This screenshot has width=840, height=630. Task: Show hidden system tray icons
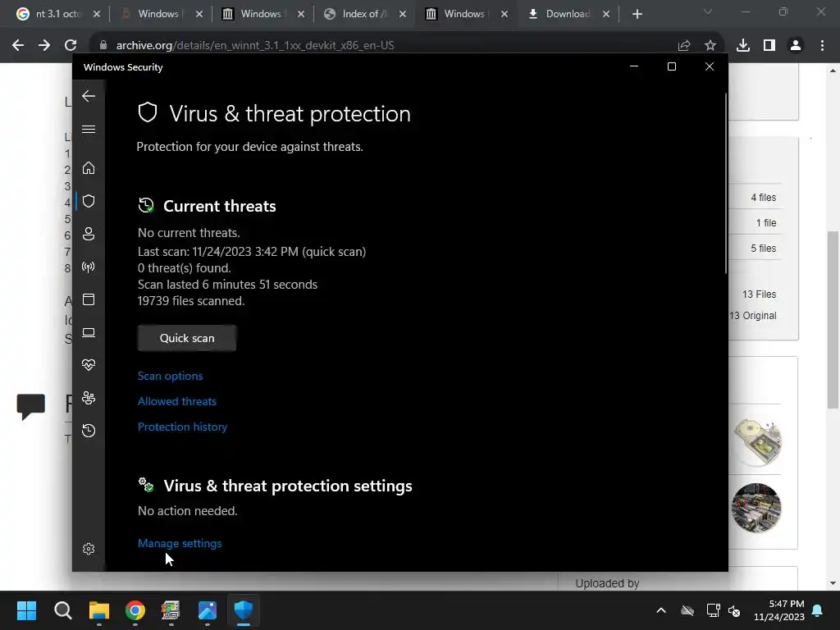point(661,610)
